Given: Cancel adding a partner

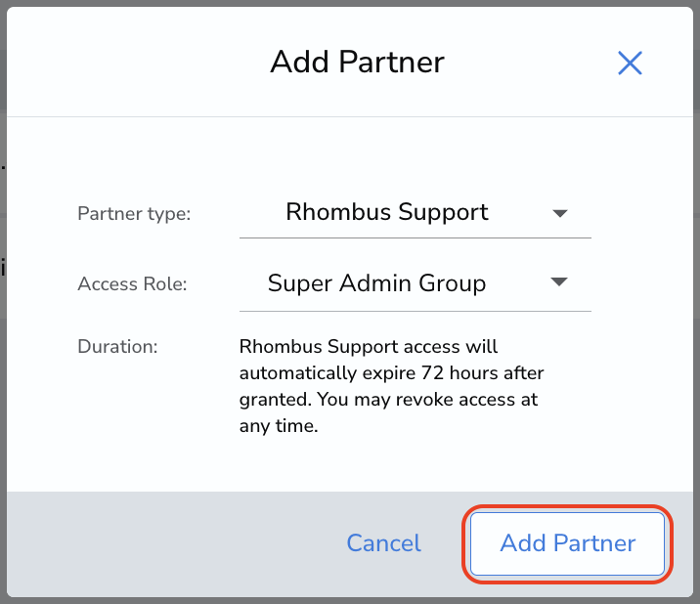Looking at the screenshot, I should pos(383,543).
